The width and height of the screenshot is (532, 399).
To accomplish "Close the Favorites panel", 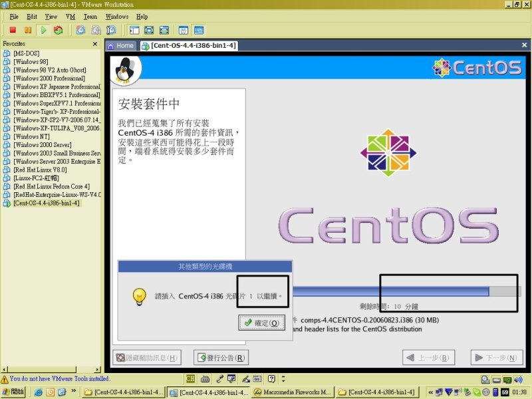I will pyautogui.click(x=95, y=44).
